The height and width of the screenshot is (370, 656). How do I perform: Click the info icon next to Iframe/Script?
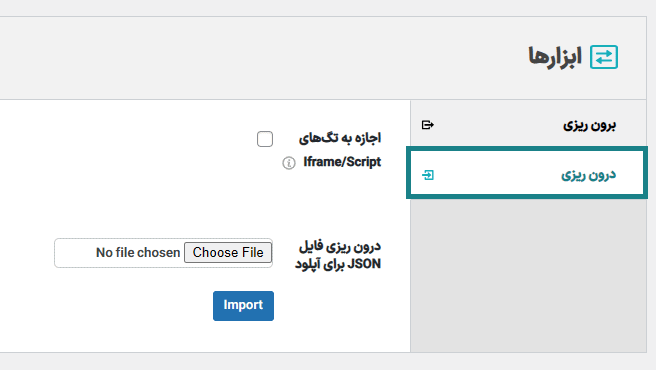pos(289,163)
